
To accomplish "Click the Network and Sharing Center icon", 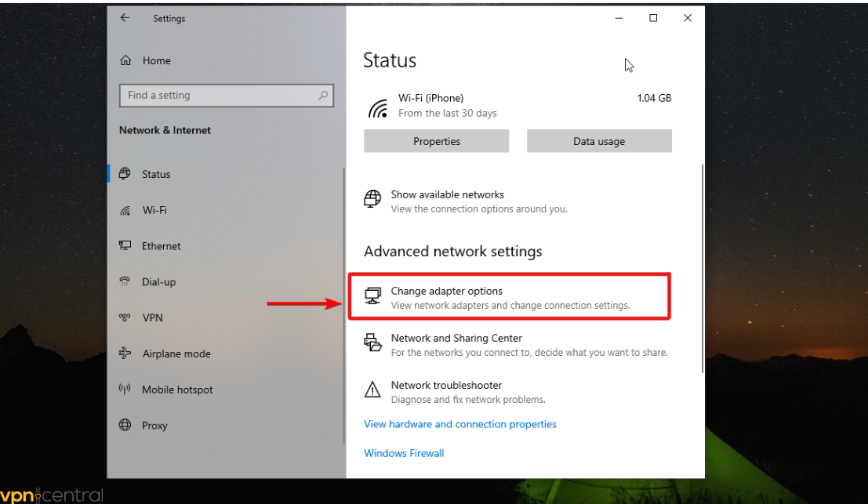I will 373,343.
